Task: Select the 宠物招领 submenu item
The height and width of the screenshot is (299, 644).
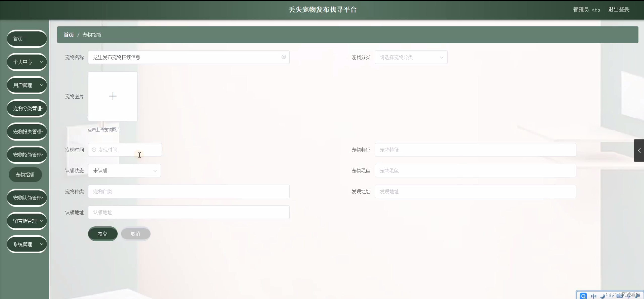Action: pos(25,174)
